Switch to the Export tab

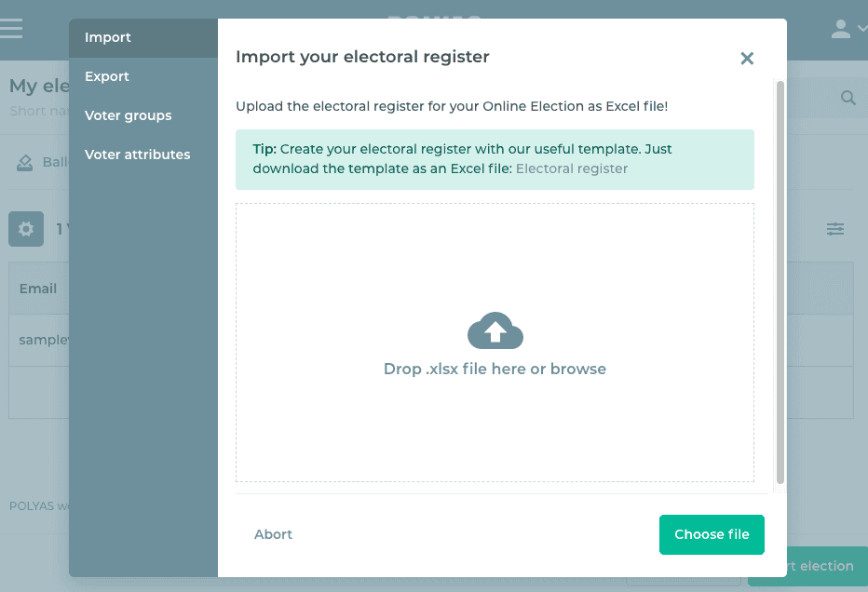click(x=107, y=76)
